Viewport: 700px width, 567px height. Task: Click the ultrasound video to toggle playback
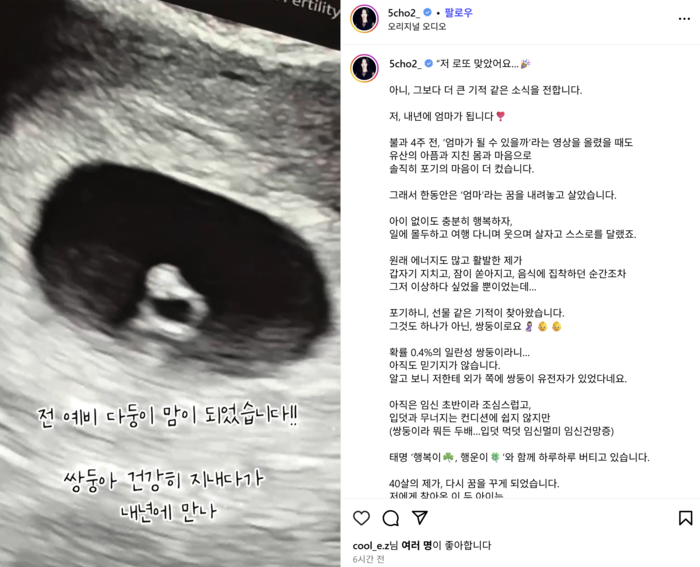(170, 284)
